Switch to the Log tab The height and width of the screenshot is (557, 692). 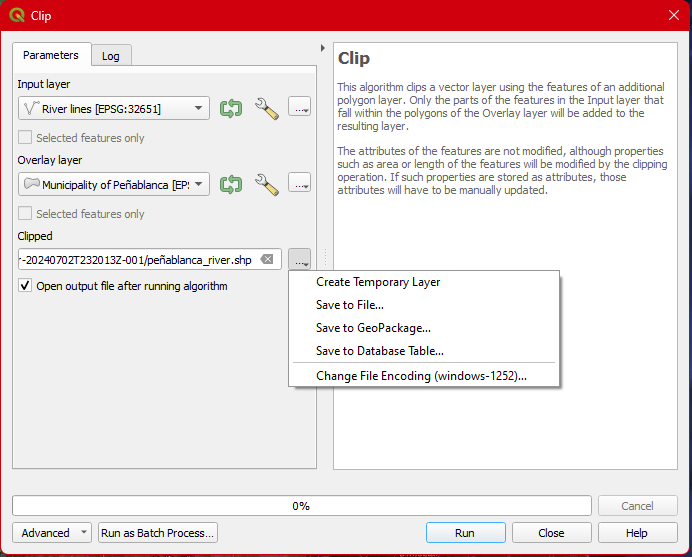111,56
